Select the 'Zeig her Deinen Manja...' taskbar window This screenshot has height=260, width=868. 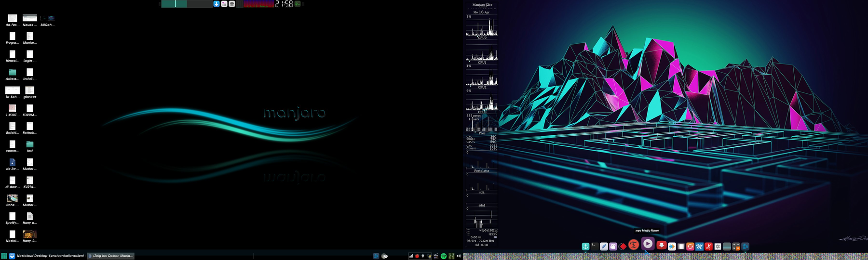tap(111, 256)
